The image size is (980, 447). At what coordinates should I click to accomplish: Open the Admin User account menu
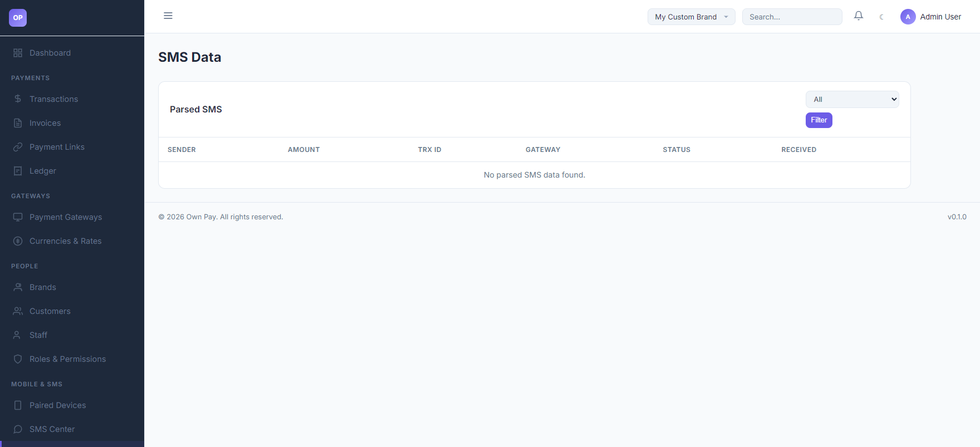click(x=931, y=17)
